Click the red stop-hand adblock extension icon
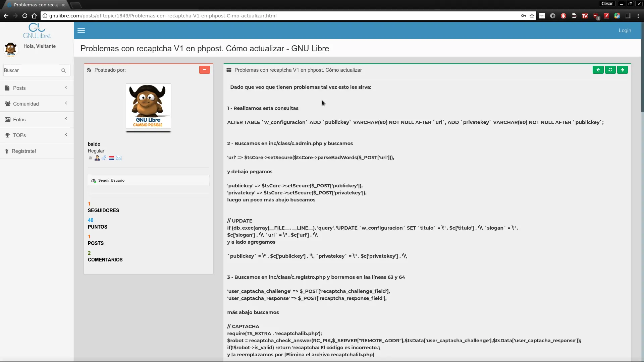Image resolution: width=644 pixels, height=362 pixels. pos(563,16)
